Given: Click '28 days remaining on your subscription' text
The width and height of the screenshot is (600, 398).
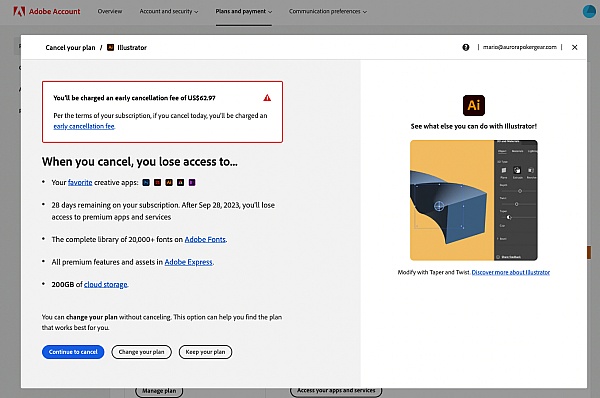Looking at the screenshot, I should 116,205.
